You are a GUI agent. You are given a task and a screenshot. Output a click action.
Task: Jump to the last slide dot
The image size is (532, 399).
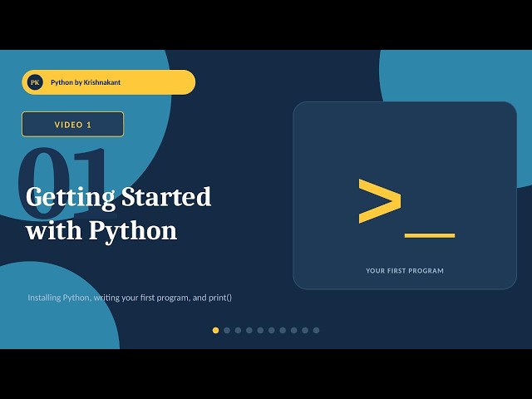316,330
